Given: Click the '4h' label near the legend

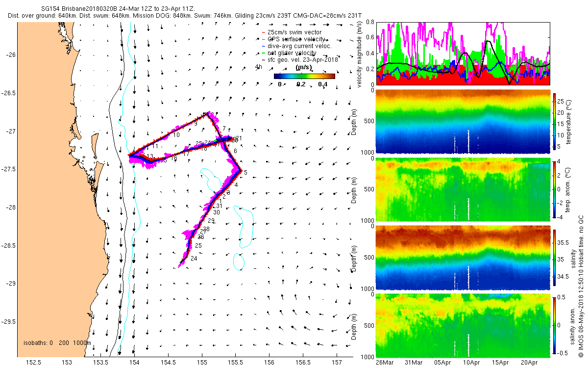Looking at the screenshot, I should pyautogui.click(x=259, y=66).
